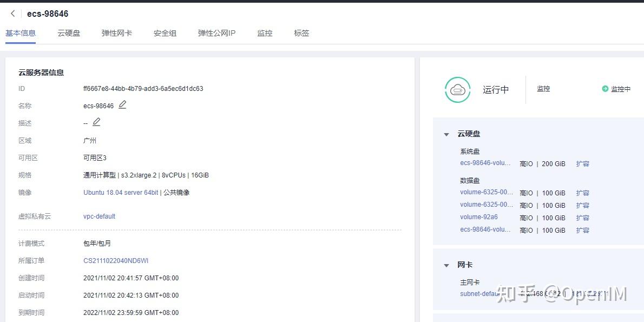Click the edit pencil beside name ecs-98646
Screen dimensions: 644x322
click(122, 105)
